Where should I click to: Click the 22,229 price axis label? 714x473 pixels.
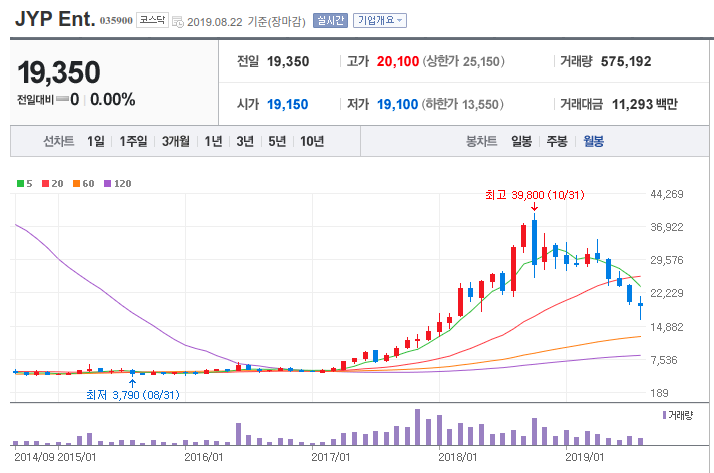pos(667,293)
